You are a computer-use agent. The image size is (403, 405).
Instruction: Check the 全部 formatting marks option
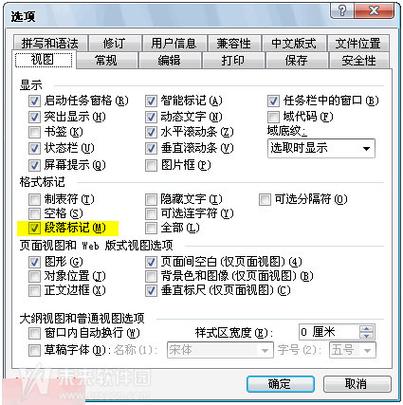tap(151, 228)
